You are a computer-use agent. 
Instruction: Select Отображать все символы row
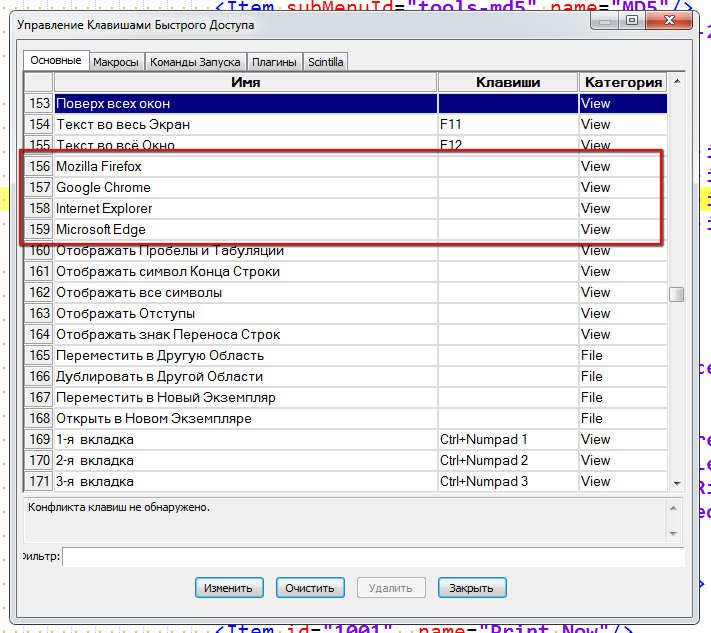coord(346,292)
